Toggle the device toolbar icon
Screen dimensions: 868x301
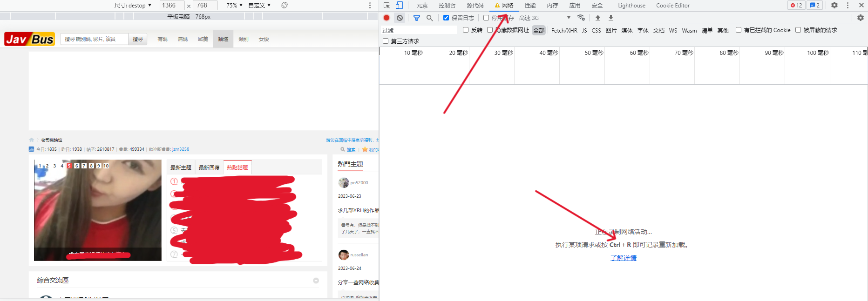399,6
